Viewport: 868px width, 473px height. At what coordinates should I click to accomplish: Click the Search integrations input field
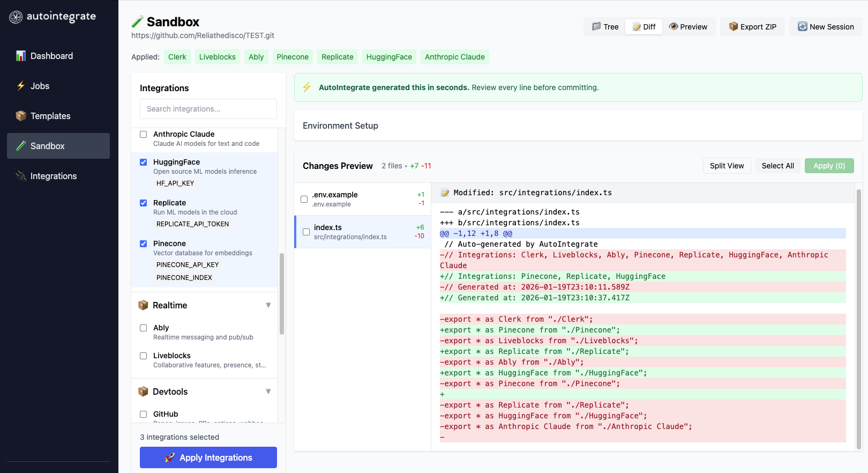tap(208, 109)
